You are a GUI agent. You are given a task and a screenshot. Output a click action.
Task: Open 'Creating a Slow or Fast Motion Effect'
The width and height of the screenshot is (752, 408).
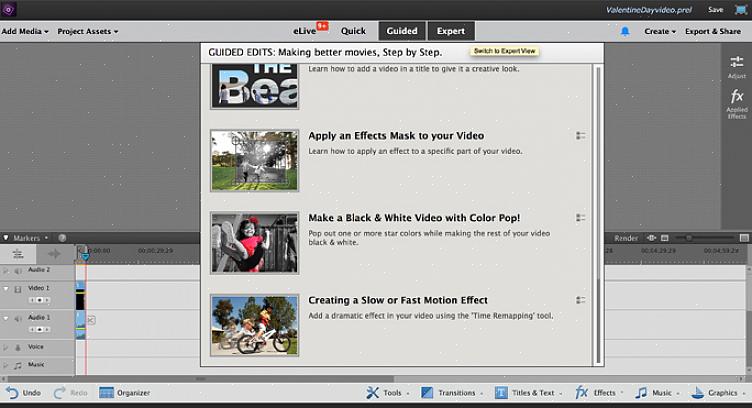(x=398, y=300)
